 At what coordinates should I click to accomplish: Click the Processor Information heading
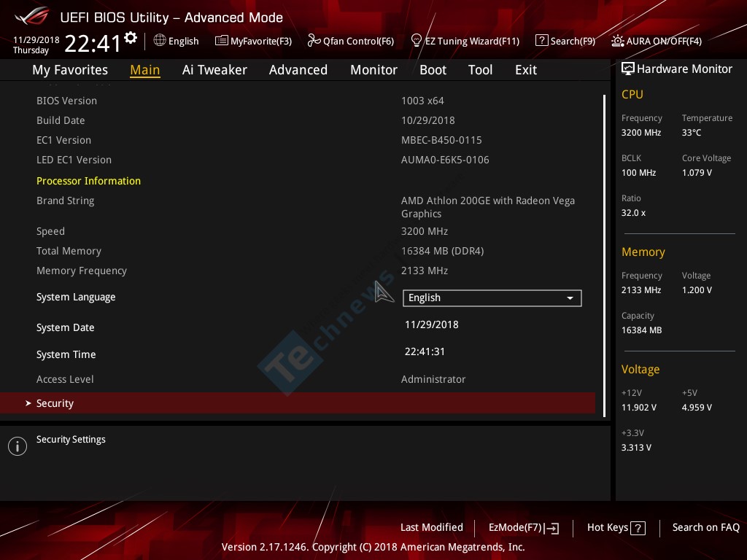pos(88,181)
